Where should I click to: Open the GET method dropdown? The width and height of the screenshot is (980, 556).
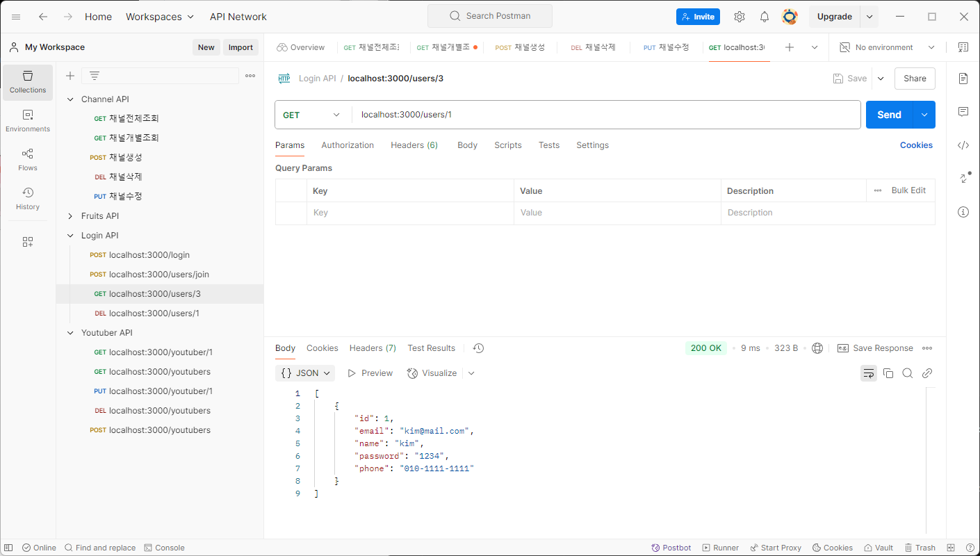(x=312, y=115)
